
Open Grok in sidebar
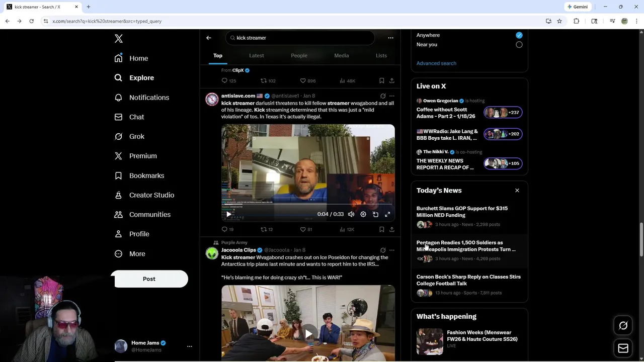(129, 136)
